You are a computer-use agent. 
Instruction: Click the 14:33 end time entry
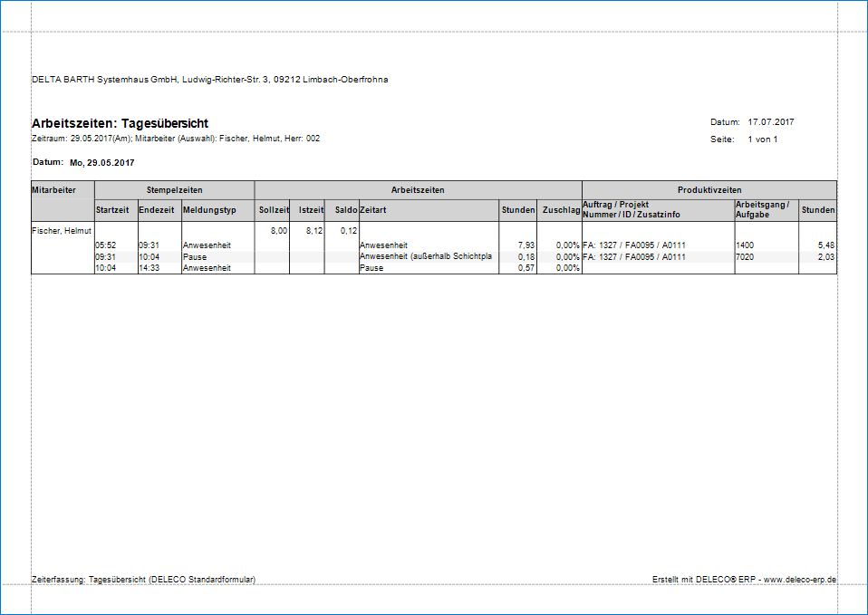[x=149, y=268]
